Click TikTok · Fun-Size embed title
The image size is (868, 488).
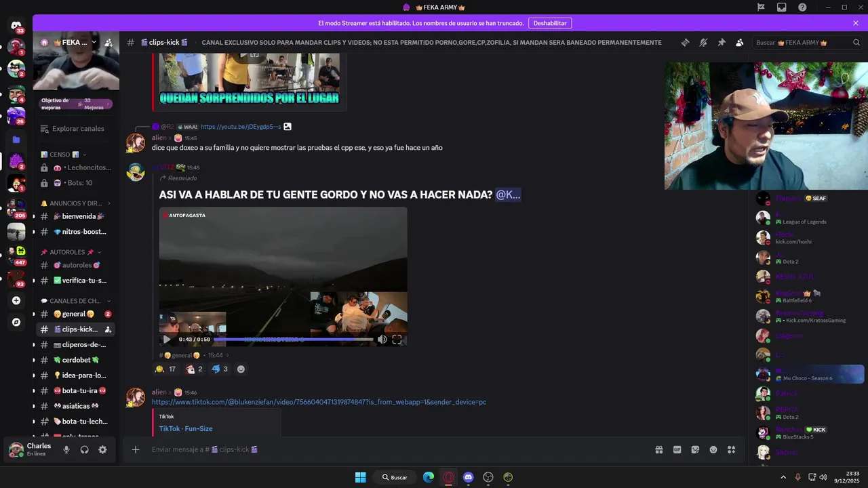click(x=186, y=428)
